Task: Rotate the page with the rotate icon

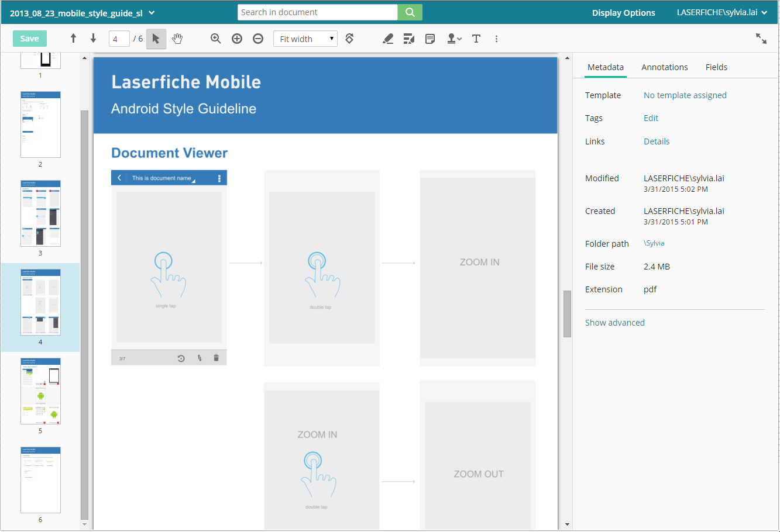Action: [349, 39]
